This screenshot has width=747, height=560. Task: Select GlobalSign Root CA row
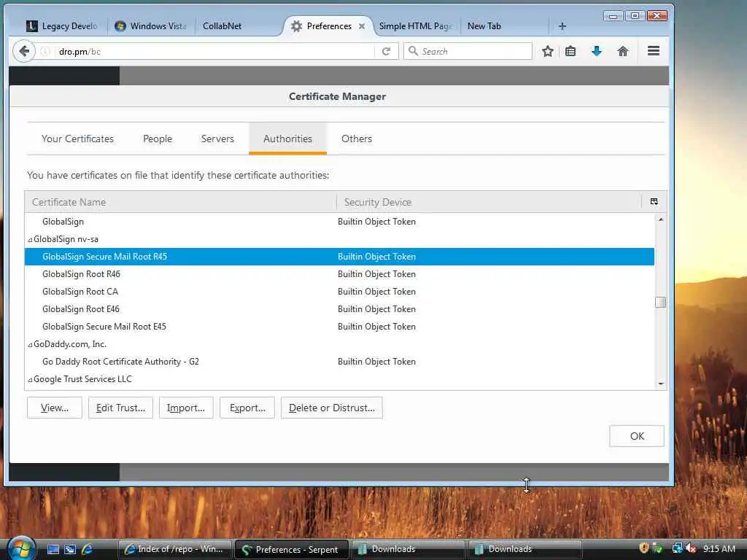pyautogui.click(x=339, y=292)
